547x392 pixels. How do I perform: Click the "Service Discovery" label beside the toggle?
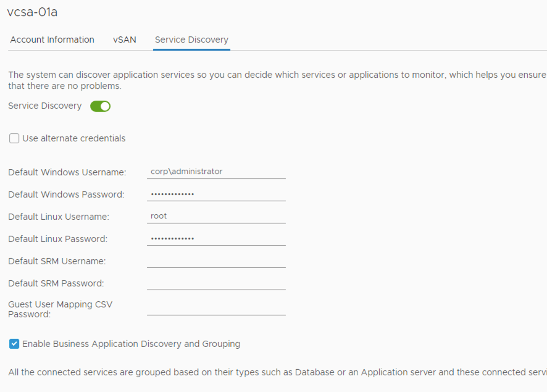(x=45, y=106)
